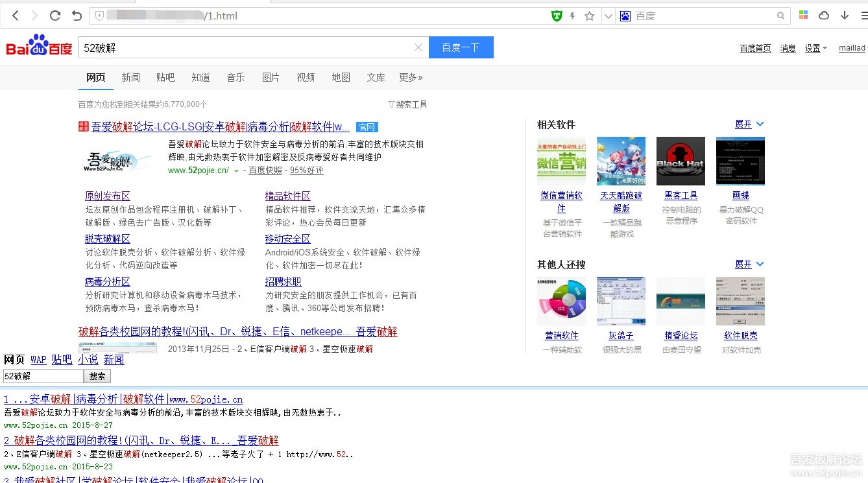Click the Baidu paw search engine icon

pyautogui.click(x=625, y=16)
